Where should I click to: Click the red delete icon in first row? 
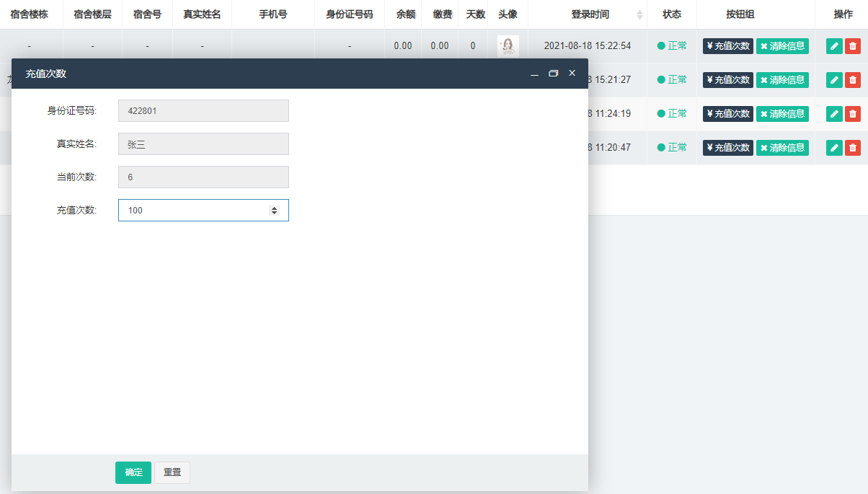coord(853,46)
